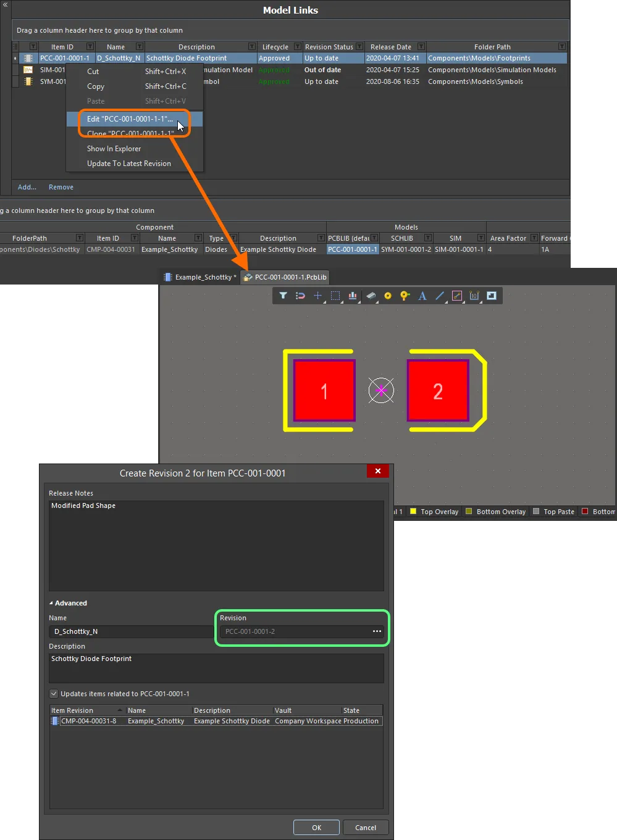617x840 pixels.
Task: Open the Lifecycle column filter dropdown
Action: coord(296,46)
